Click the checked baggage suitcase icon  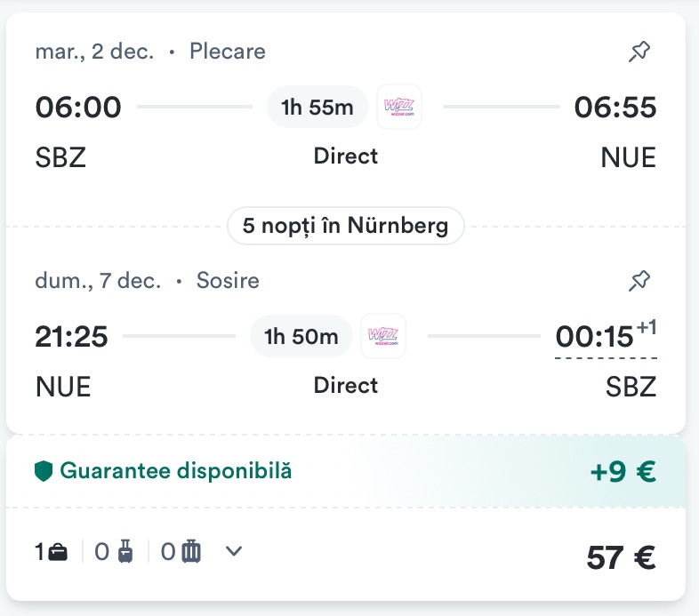pyautogui.click(x=191, y=552)
